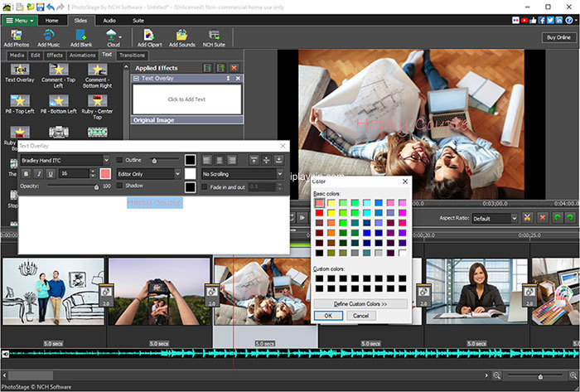Click the red X next to the scissors
The image size is (580, 392).
click(542, 218)
